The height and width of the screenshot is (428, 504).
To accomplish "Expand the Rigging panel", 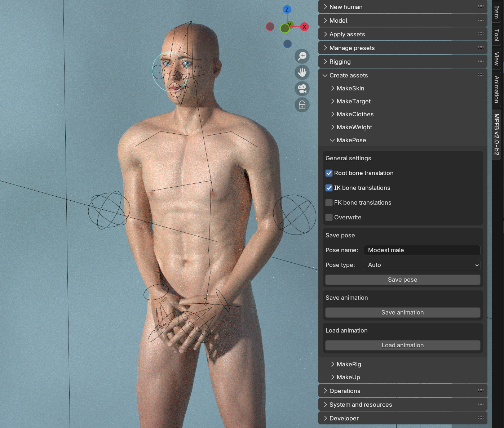I will click(x=403, y=62).
